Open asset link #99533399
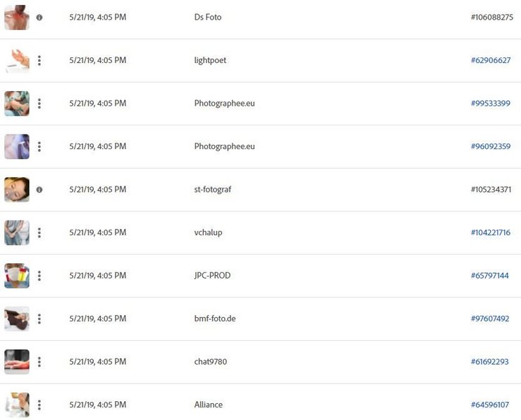Viewport: 521px width, 420px height. pyautogui.click(x=490, y=104)
